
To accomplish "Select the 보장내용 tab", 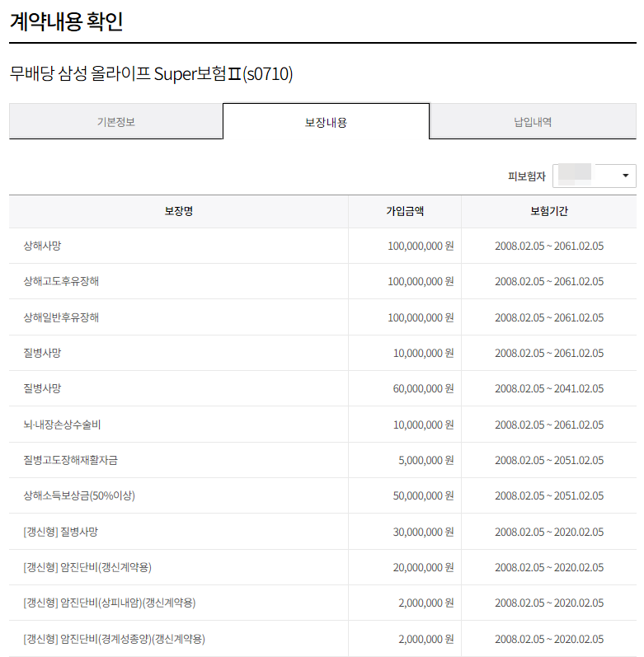I will 326,122.
